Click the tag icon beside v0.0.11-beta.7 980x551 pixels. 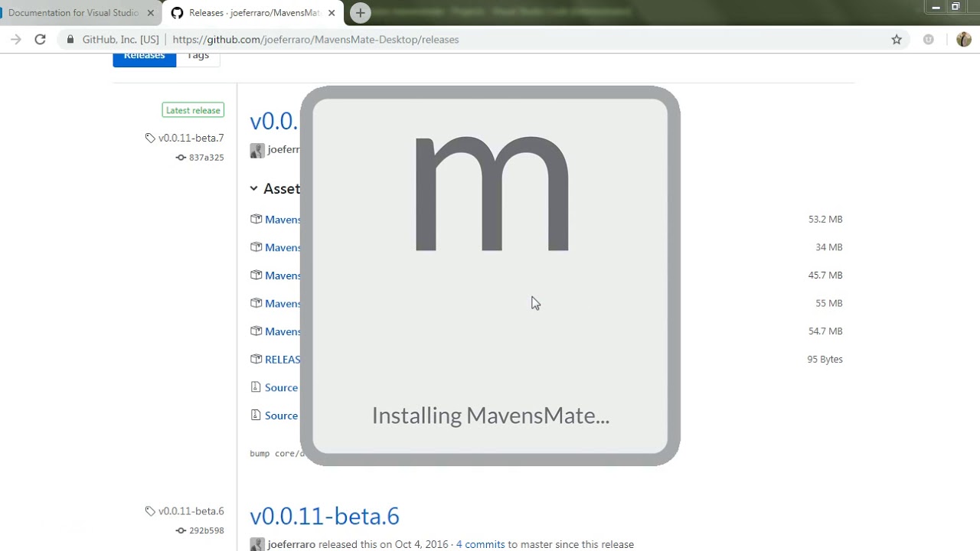pyautogui.click(x=150, y=139)
